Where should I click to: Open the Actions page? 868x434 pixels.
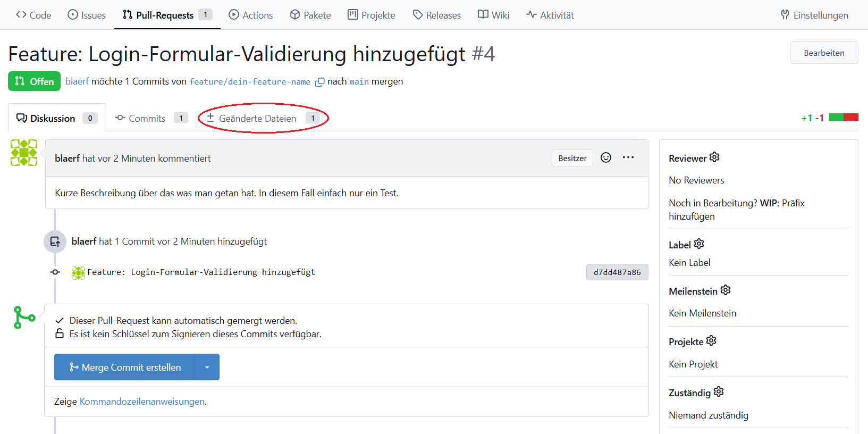[250, 15]
